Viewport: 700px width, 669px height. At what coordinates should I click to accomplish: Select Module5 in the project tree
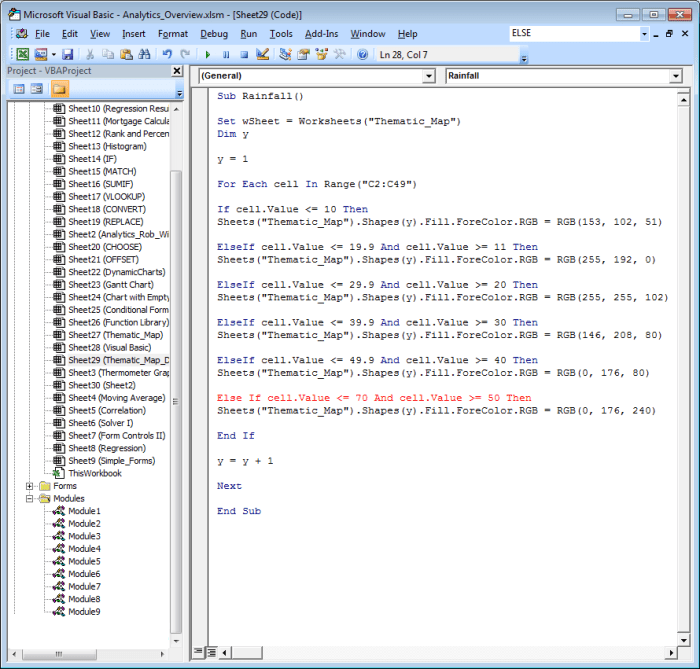pyautogui.click(x=84, y=561)
